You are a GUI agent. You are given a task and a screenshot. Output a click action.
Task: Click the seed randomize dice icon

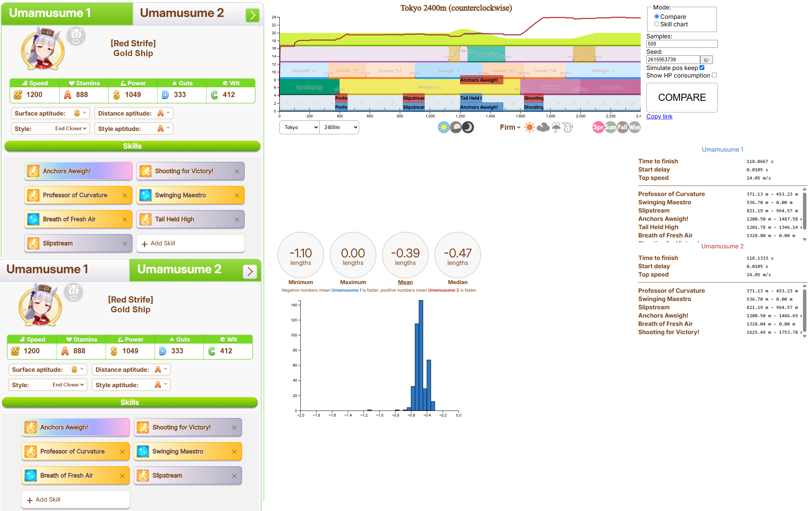coord(706,60)
